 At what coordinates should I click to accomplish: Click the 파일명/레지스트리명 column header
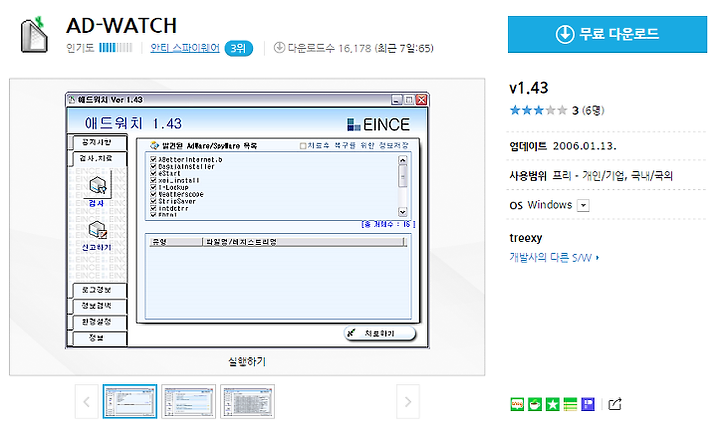tap(304, 242)
